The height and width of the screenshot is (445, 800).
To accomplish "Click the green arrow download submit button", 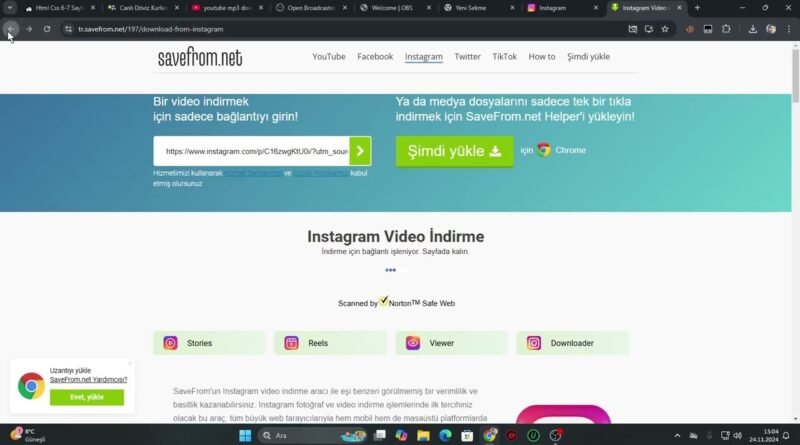I will pyautogui.click(x=360, y=151).
